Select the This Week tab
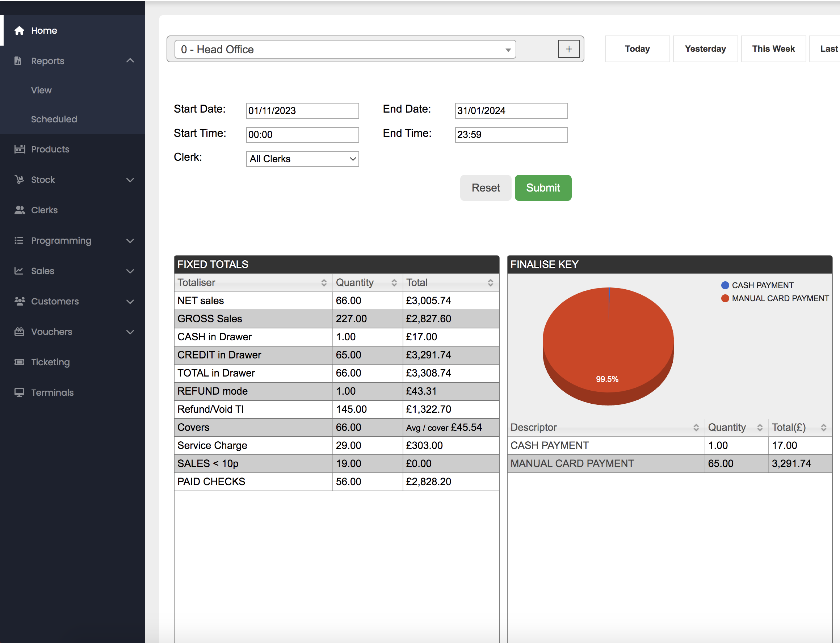Screen dimensions: 840x643 (773, 49)
